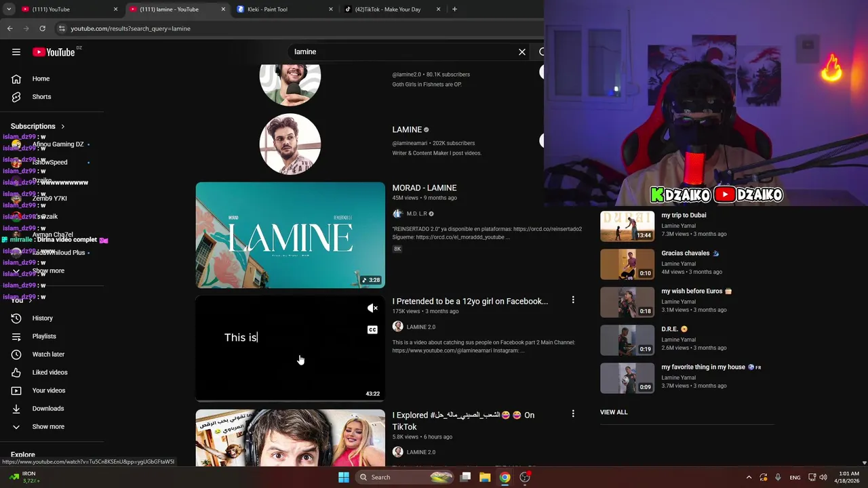This screenshot has height=488, width=868.
Task: Open Windows Start menu
Action: coord(344,477)
